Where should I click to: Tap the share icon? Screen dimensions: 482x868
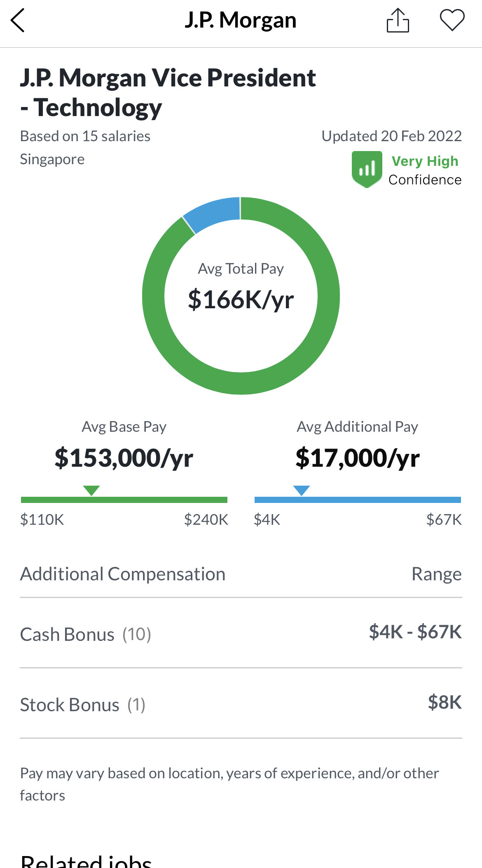[398, 21]
